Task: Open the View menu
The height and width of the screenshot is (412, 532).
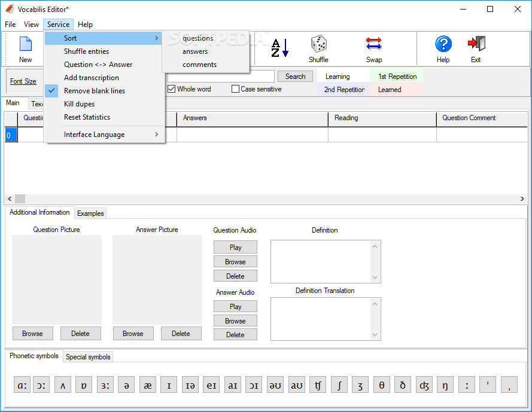Action: click(31, 25)
